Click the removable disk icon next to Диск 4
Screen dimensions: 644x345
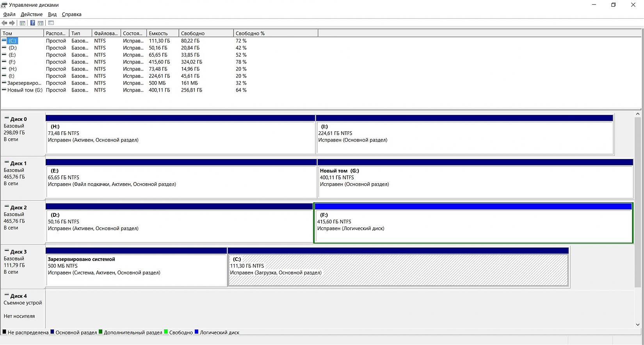tap(7, 295)
